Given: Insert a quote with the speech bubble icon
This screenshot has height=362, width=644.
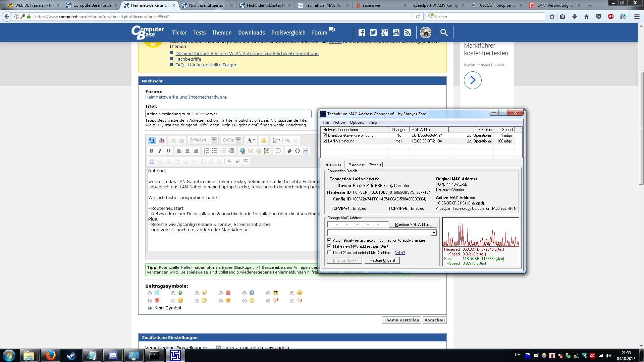Looking at the screenshot, I should click(278, 151).
